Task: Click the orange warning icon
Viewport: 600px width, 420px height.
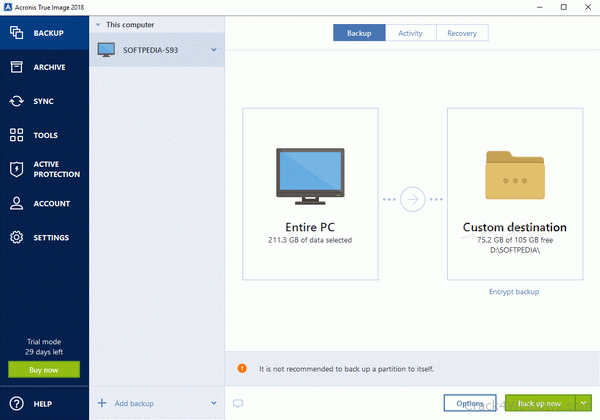Action: 242,368
